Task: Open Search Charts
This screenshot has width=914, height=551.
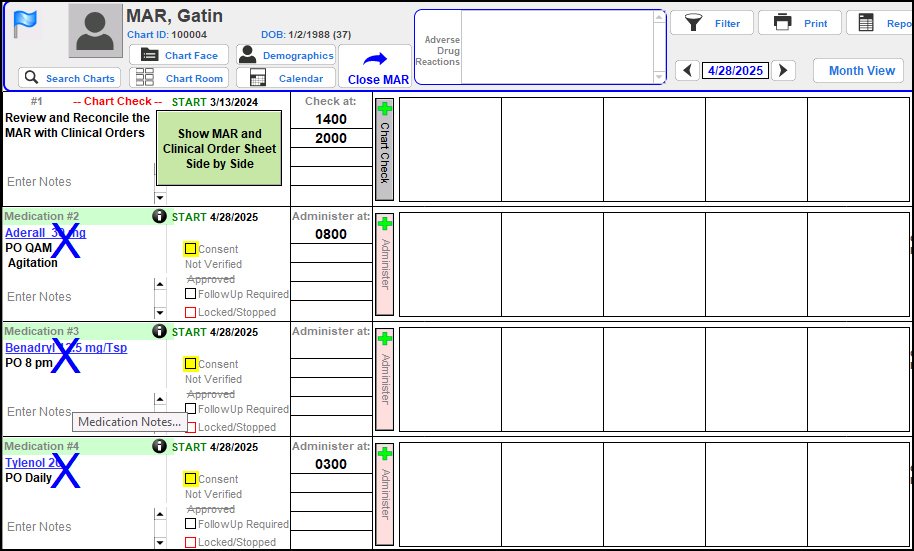Action: (69, 78)
